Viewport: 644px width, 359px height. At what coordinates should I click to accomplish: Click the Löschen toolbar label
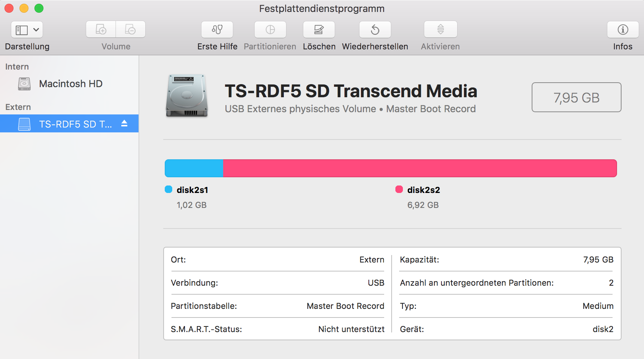pyautogui.click(x=319, y=46)
